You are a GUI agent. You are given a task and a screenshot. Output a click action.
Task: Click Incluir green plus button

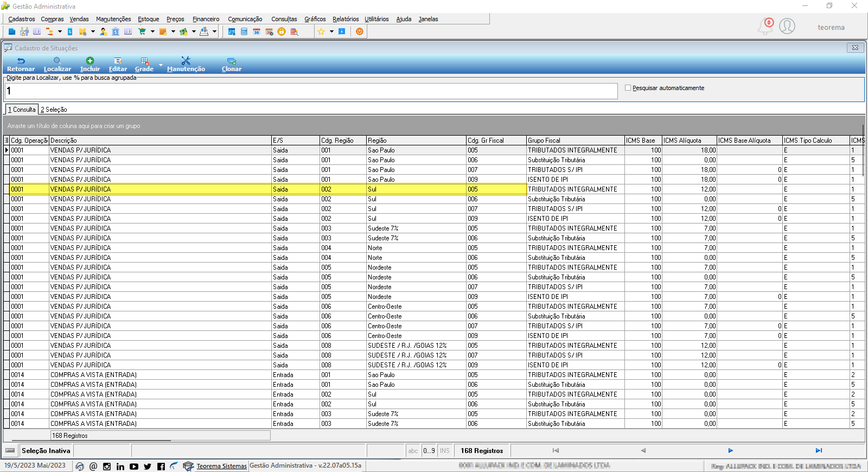[90, 65]
